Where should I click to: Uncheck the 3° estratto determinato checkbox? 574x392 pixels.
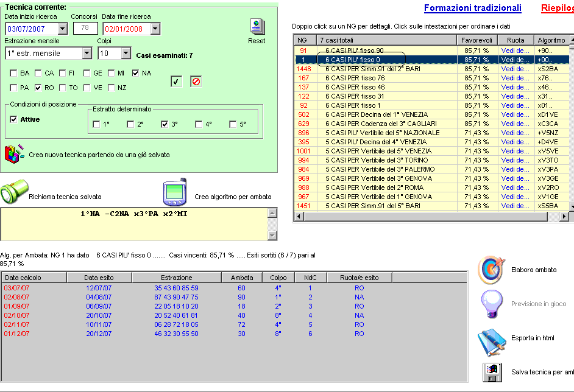click(165, 124)
